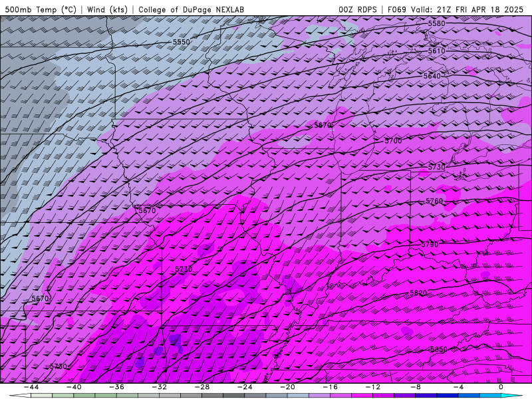Click the -20 colorbar tick label
The width and height of the screenshot is (532, 399).
coord(287,387)
